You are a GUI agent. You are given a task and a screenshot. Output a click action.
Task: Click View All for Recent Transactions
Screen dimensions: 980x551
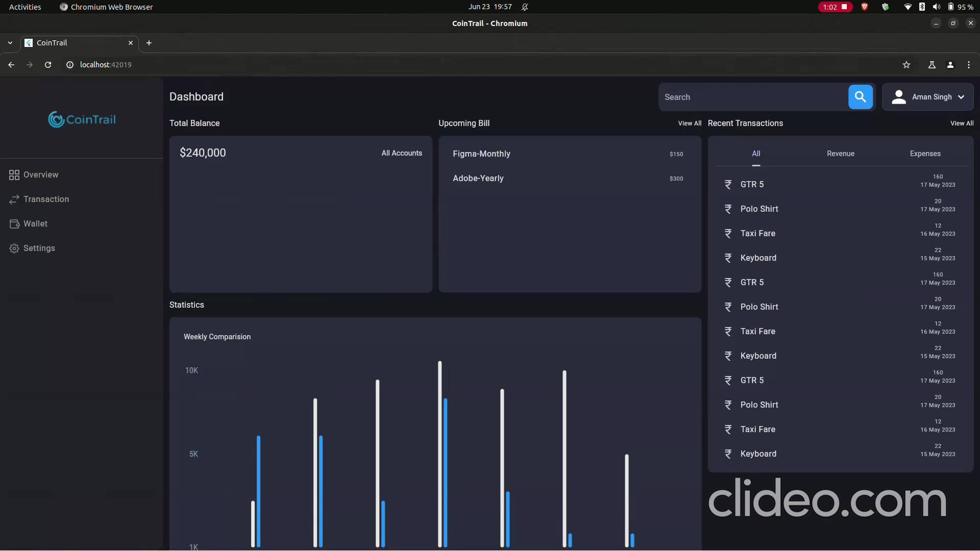(962, 123)
